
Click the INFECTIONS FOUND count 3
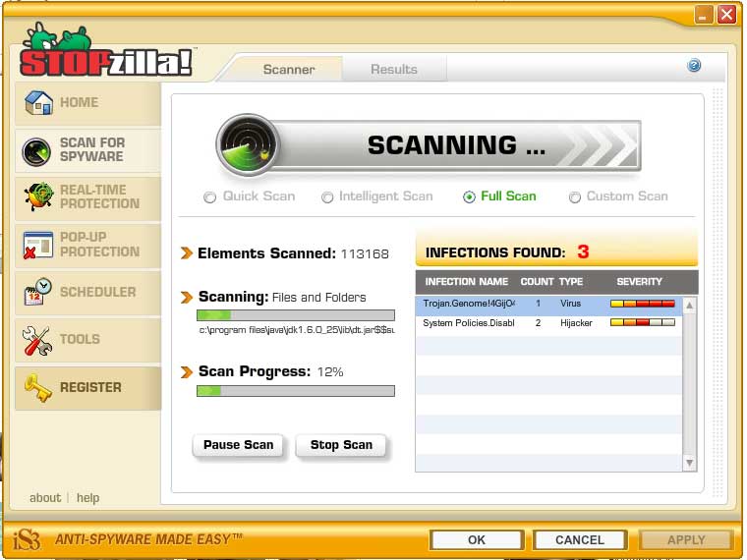(583, 252)
